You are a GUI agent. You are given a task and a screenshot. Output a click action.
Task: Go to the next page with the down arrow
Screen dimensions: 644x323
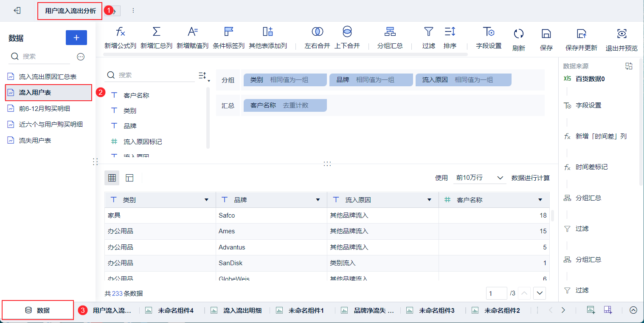(x=540, y=293)
